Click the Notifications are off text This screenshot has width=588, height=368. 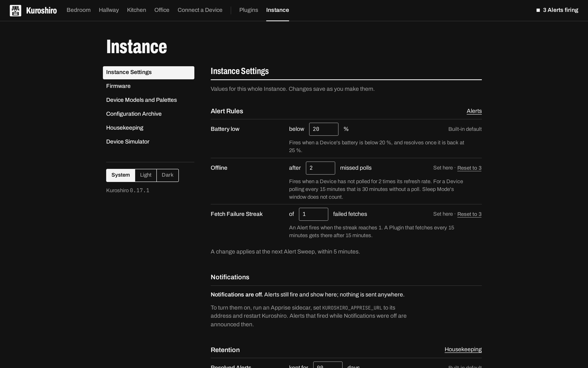(237, 294)
